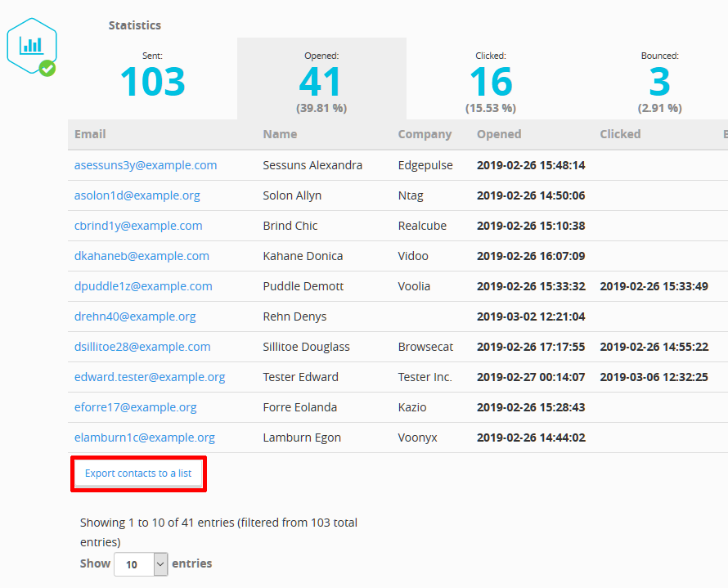Click the hexagon bar chart statistics icon
728x588 pixels.
pyautogui.click(x=32, y=43)
